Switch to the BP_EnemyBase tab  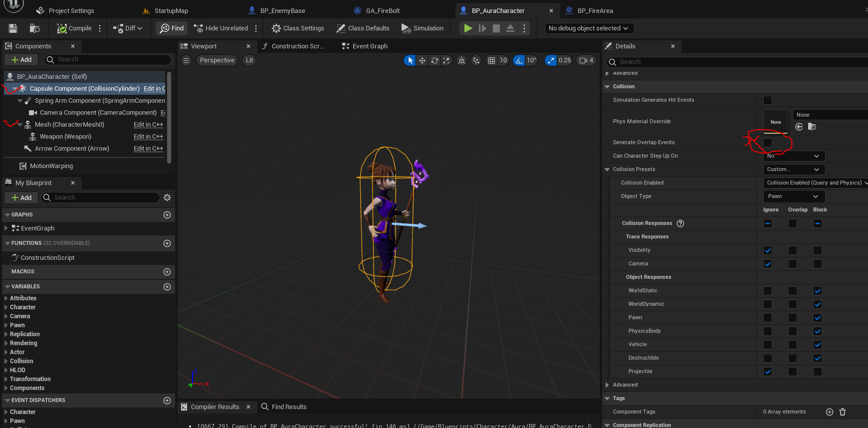[283, 10]
